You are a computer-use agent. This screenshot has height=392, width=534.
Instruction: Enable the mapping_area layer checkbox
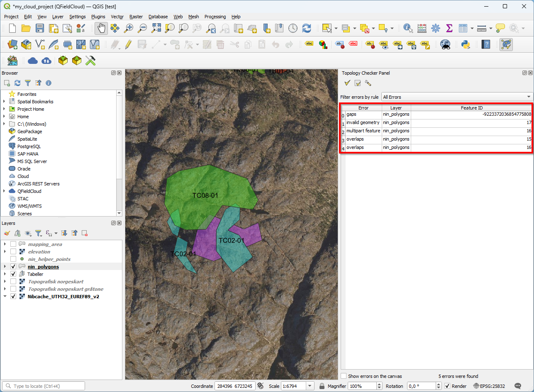coord(13,244)
